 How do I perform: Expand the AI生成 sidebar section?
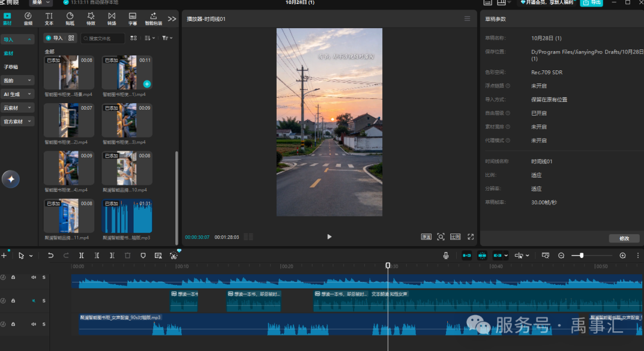pos(17,94)
